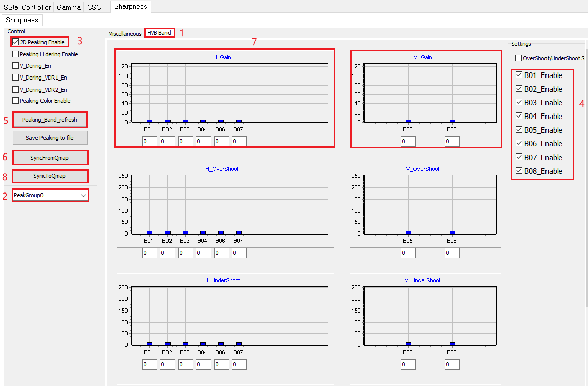Click Save Peaking to file
The image size is (588, 386).
[x=50, y=138]
